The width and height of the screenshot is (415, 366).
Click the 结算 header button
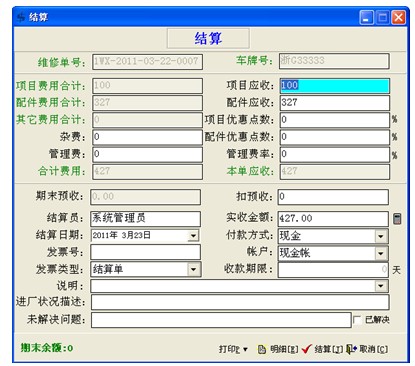[x=208, y=38]
